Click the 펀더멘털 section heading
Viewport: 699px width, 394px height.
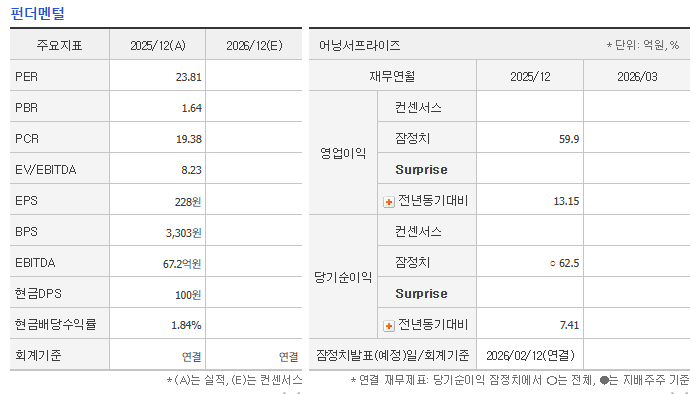point(37,13)
